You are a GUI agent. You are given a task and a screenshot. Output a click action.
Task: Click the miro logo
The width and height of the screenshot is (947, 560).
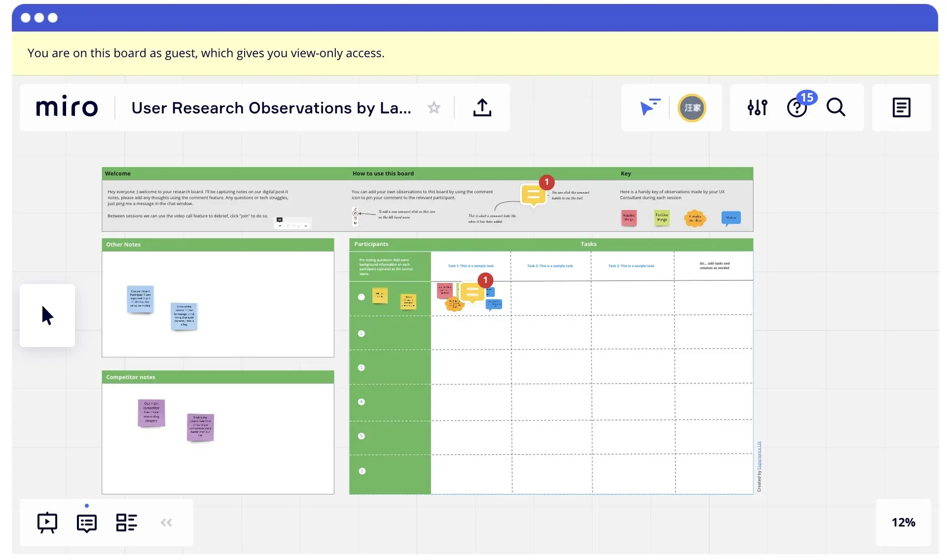(x=67, y=107)
